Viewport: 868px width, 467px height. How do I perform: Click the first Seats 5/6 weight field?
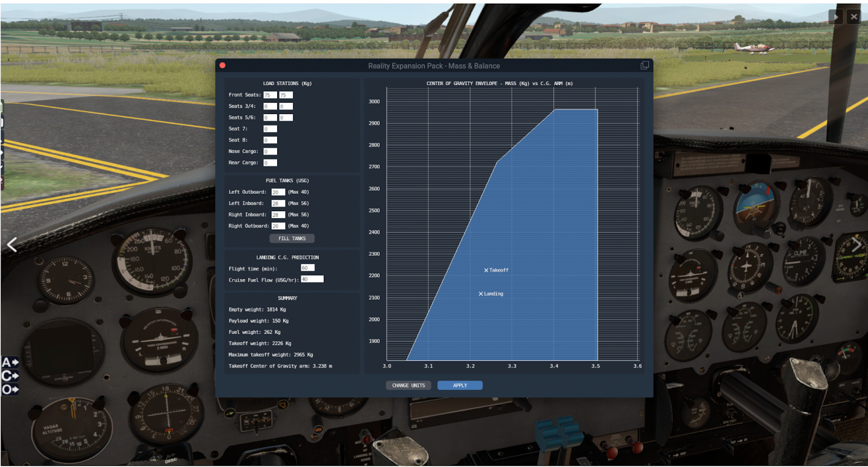tap(270, 118)
